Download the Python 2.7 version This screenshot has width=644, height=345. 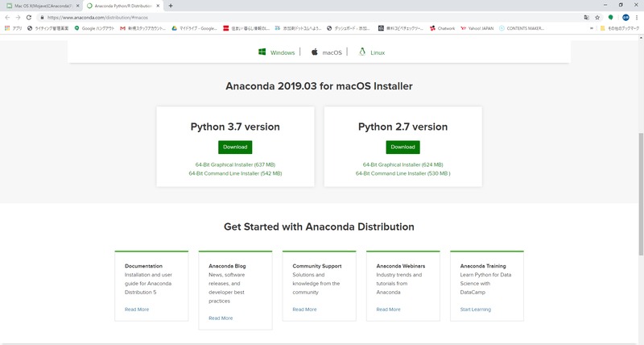click(x=403, y=147)
